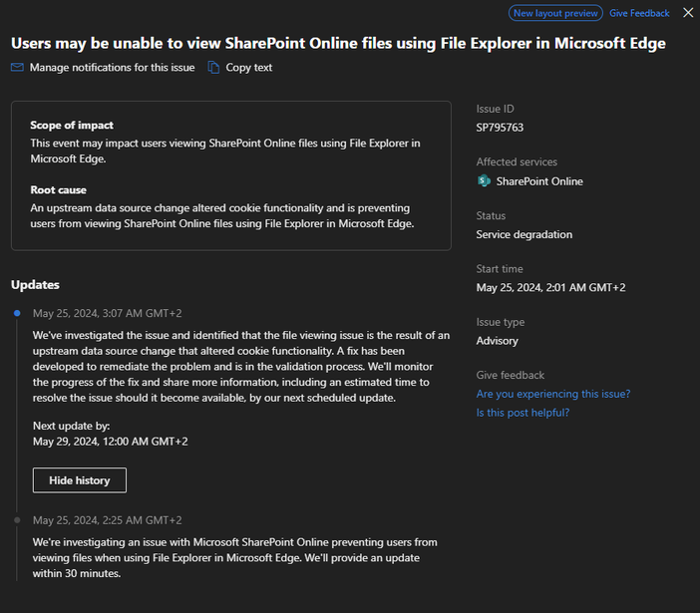Click the Start time label
This screenshot has height=613, width=700.
pos(500,269)
